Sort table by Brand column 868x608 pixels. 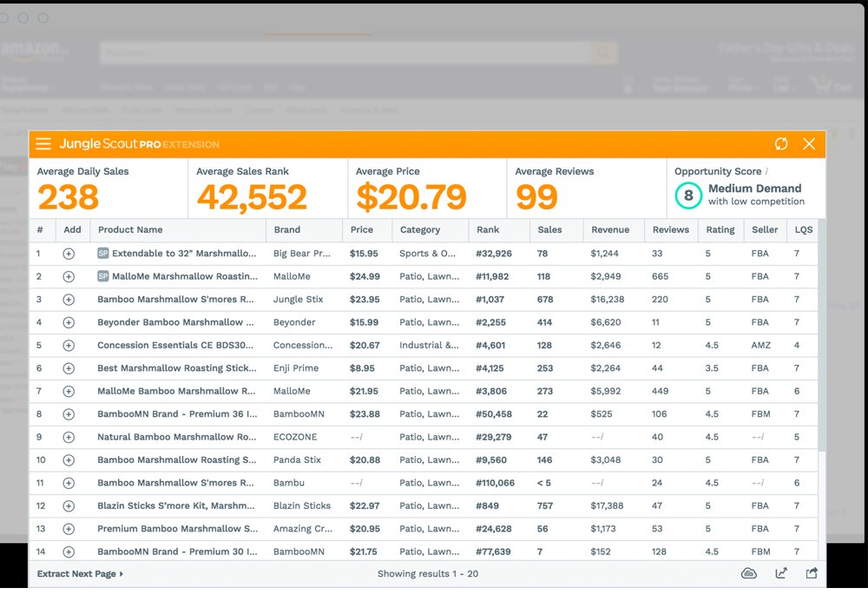(x=286, y=230)
